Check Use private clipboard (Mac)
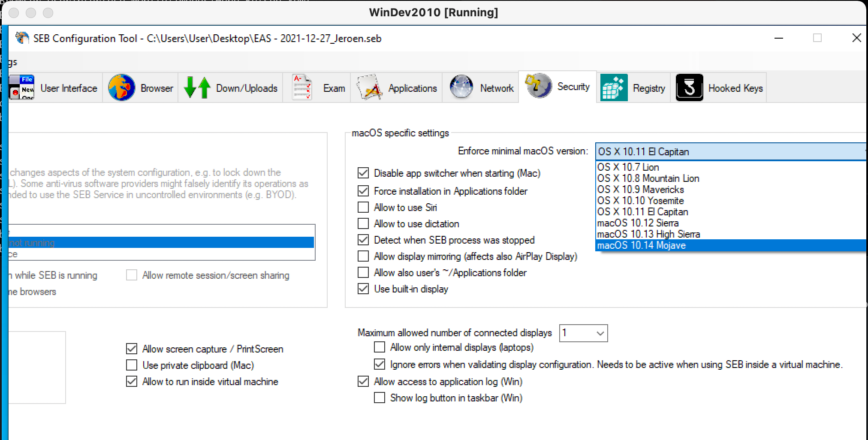The height and width of the screenshot is (440, 868). (x=131, y=365)
